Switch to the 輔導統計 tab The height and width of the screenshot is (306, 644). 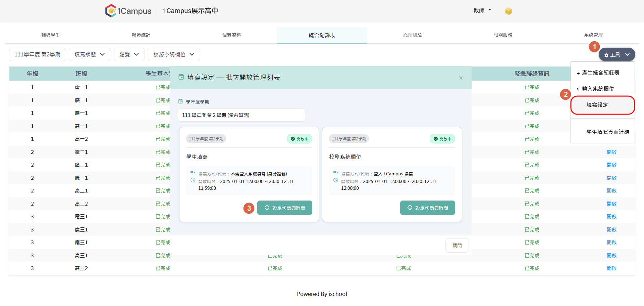point(141,35)
